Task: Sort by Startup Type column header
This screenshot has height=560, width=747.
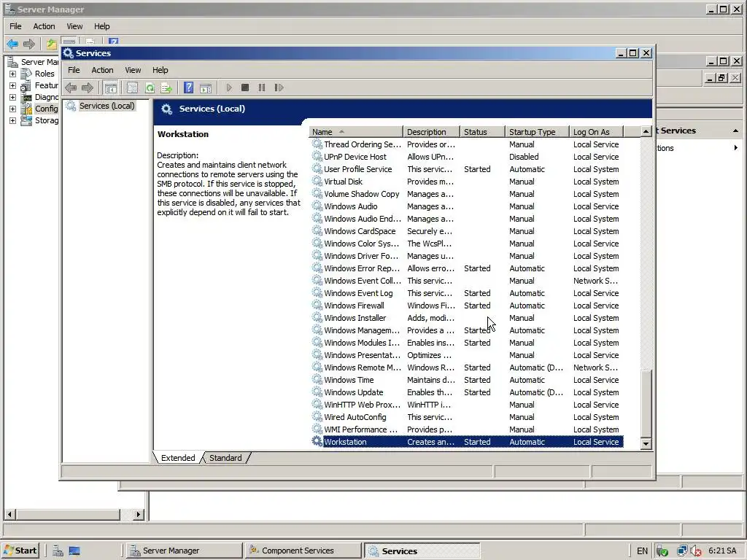Action: [538, 132]
